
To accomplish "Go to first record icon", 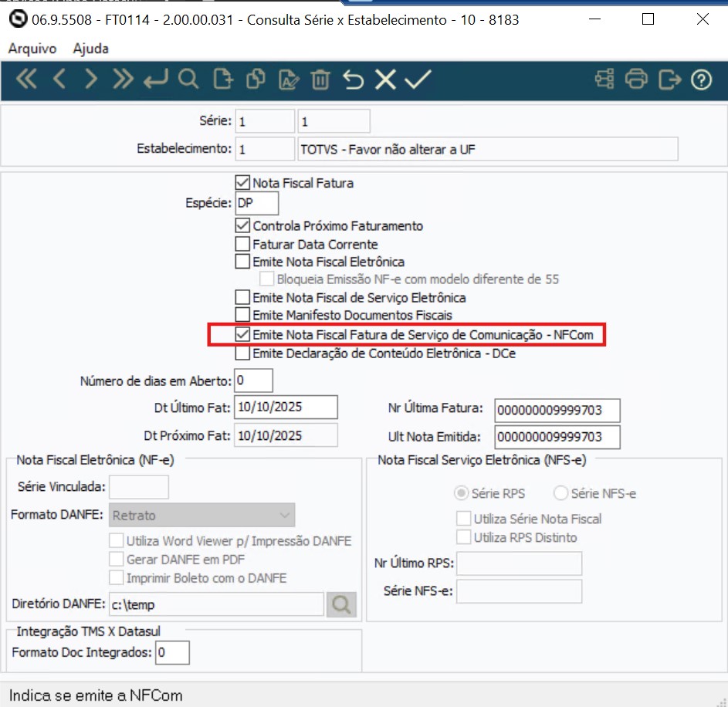I will (x=26, y=79).
